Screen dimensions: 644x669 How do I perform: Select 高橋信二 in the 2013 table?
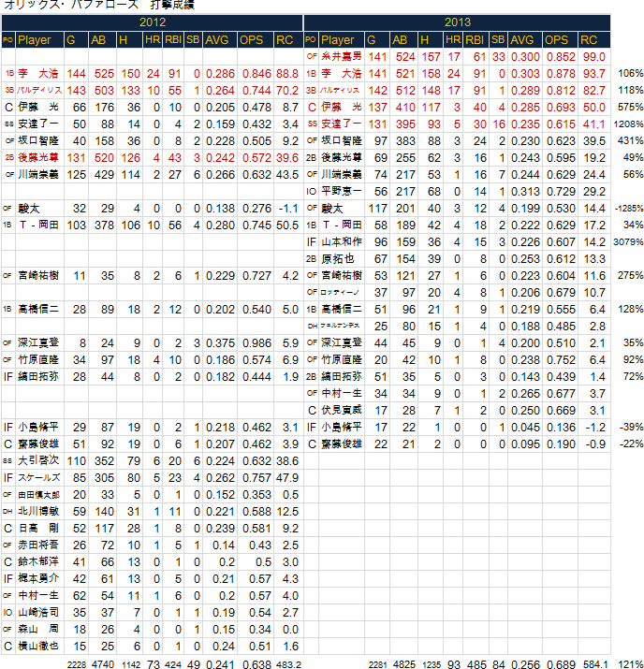342,310
